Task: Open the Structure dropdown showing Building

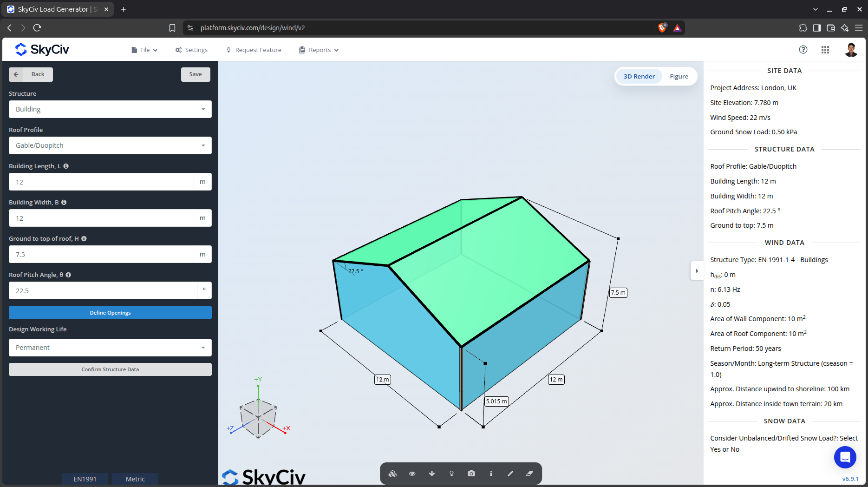Action: point(110,109)
